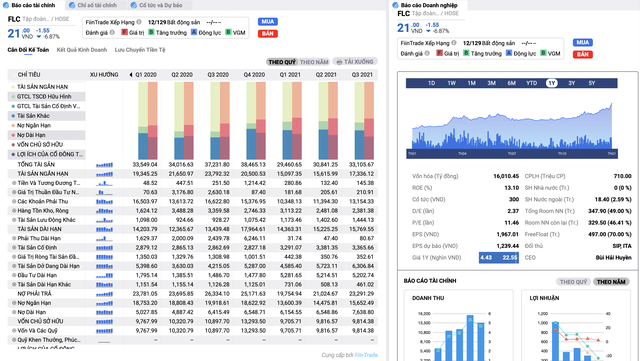640x361 pixels.
Task: Switch BÁO CÁO TÀI CHÍNH charts to THEO QUÝ
Action: point(573,282)
